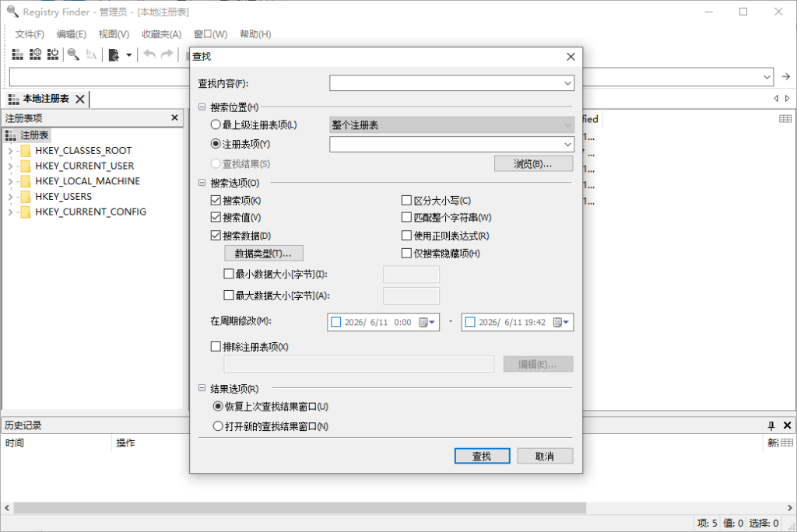This screenshot has width=797, height=532.
Task: Enable 仅搜索隐藏项(H) checkbox
Action: [x=406, y=253]
